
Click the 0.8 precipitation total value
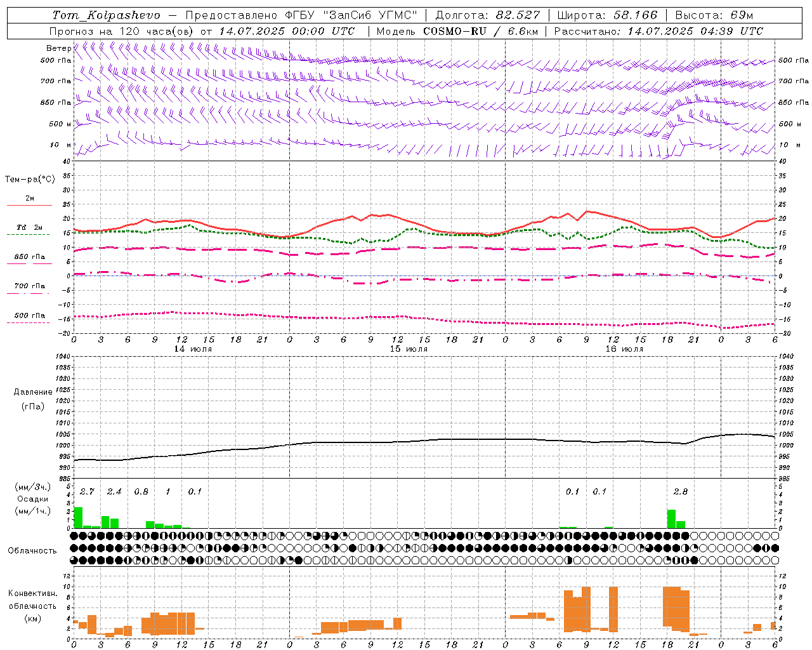[x=141, y=491]
